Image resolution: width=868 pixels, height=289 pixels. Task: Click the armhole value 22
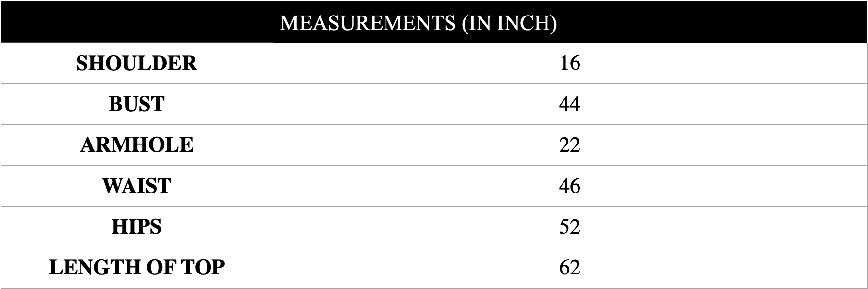[570, 144]
